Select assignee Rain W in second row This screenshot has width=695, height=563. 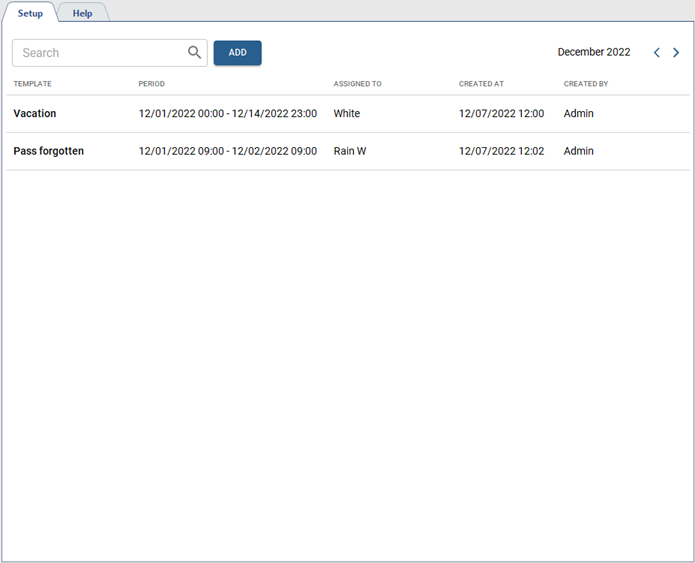350,151
